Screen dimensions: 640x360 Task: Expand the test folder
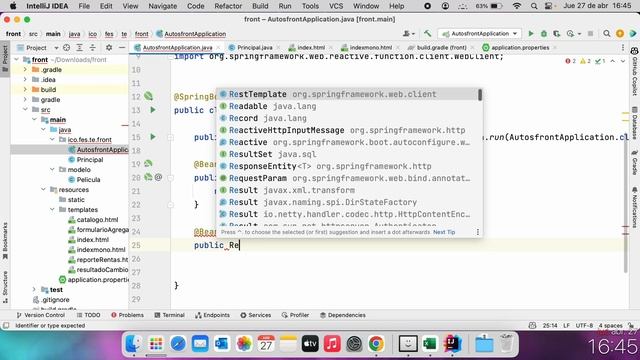click(34, 289)
